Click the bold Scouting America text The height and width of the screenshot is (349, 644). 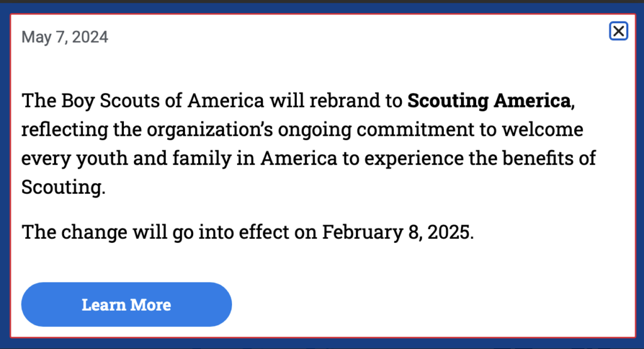pyautogui.click(x=489, y=101)
